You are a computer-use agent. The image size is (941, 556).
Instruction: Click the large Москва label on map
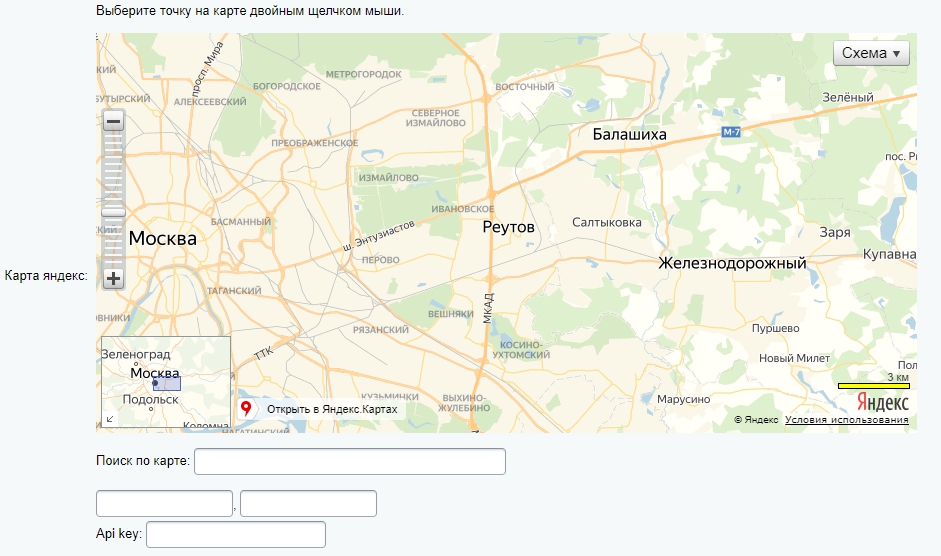click(163, 238)
